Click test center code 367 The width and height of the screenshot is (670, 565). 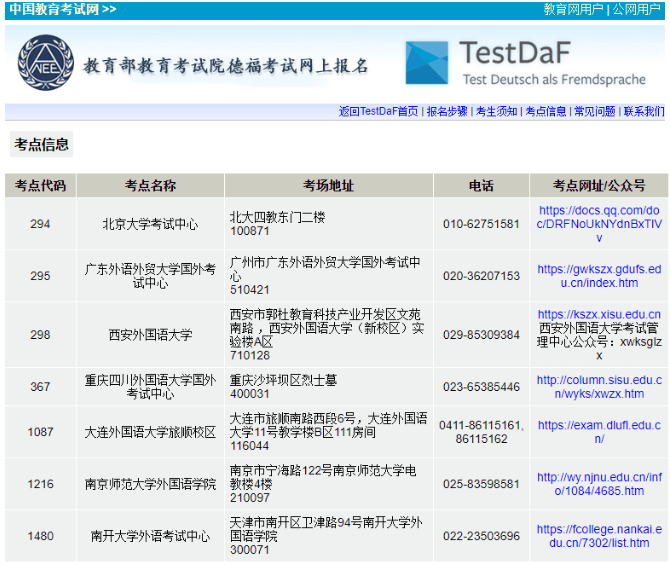(x=40, y=387)
